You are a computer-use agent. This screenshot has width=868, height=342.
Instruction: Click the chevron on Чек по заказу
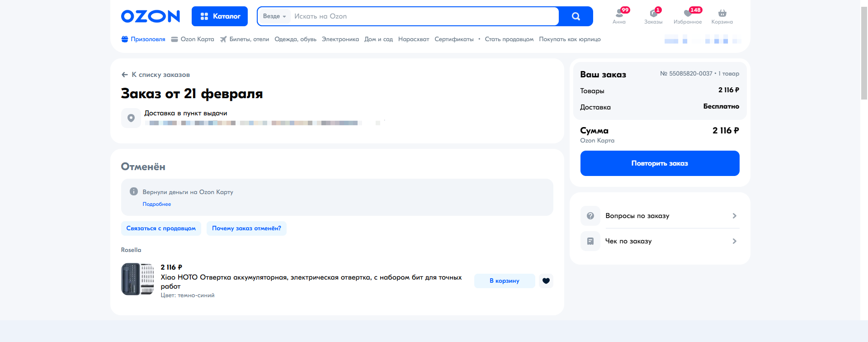(x=734, y=241)
